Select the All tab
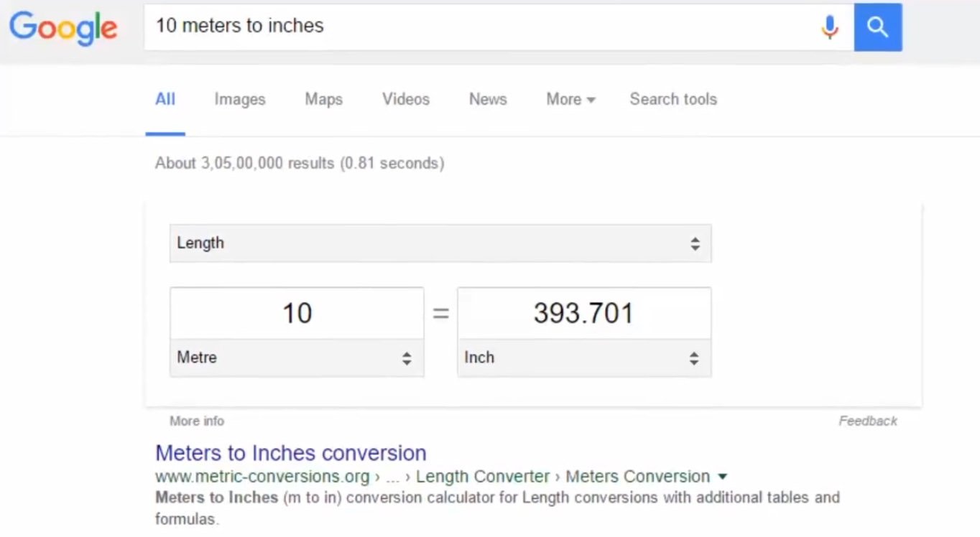Screen dimensions: 980x537 pos(165,99)
